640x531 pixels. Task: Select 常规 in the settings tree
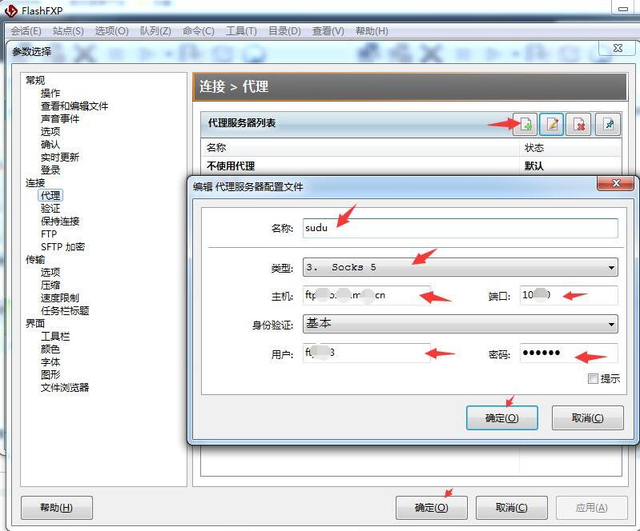point(35,80)
